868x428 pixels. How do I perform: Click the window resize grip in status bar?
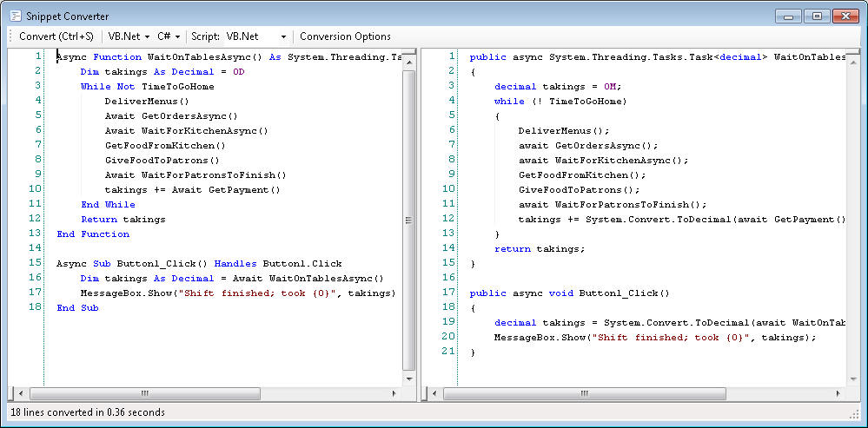pos(859,418)
